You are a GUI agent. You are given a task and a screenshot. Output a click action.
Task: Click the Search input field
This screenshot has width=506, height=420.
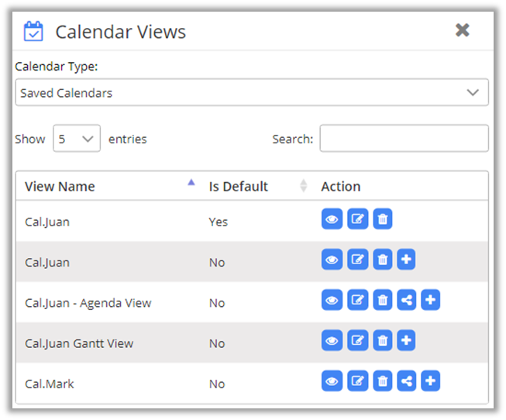(404, 139)
